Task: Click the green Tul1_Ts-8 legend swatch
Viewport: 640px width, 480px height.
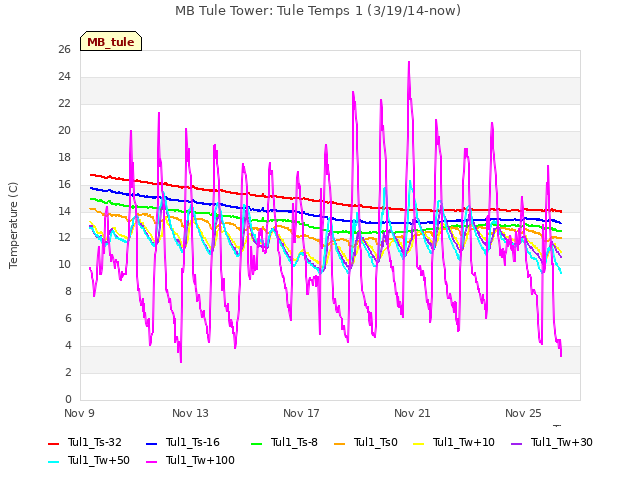Action: tap(256, 444)
